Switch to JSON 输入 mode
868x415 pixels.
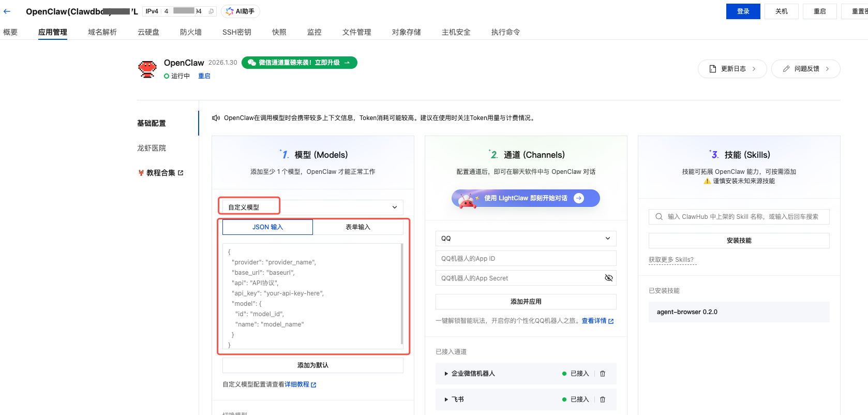(267, 227)
